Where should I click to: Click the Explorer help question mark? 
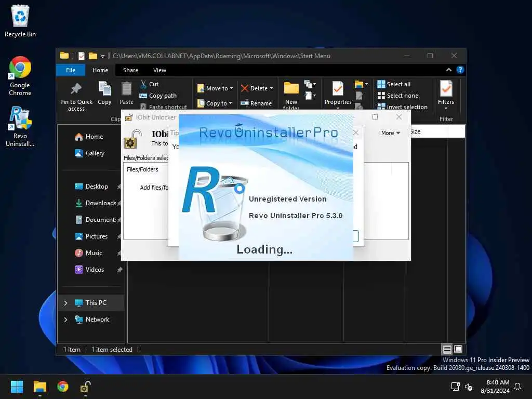(460, 70)
